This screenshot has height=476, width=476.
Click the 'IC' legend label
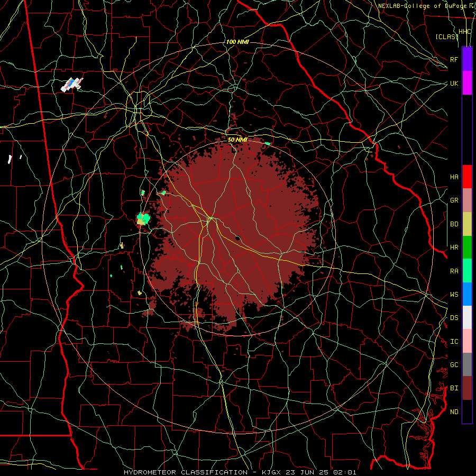pos(454,342)
